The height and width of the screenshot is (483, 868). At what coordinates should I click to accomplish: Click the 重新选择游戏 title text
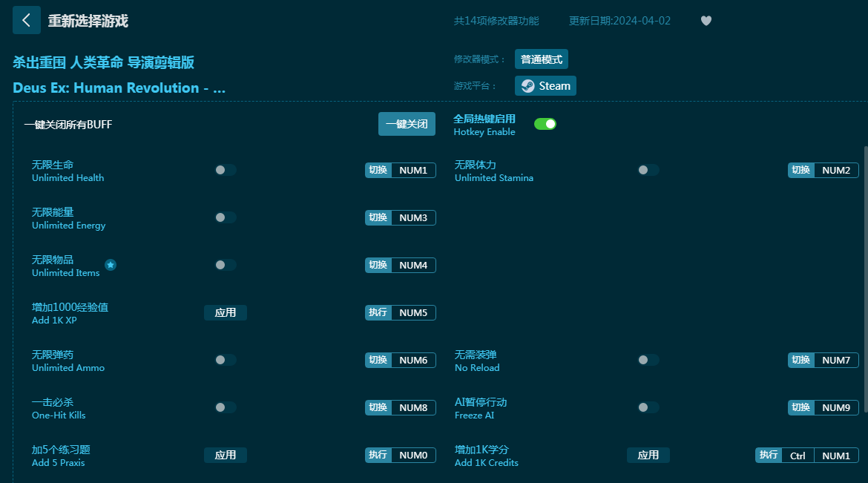tap(88, 21)
